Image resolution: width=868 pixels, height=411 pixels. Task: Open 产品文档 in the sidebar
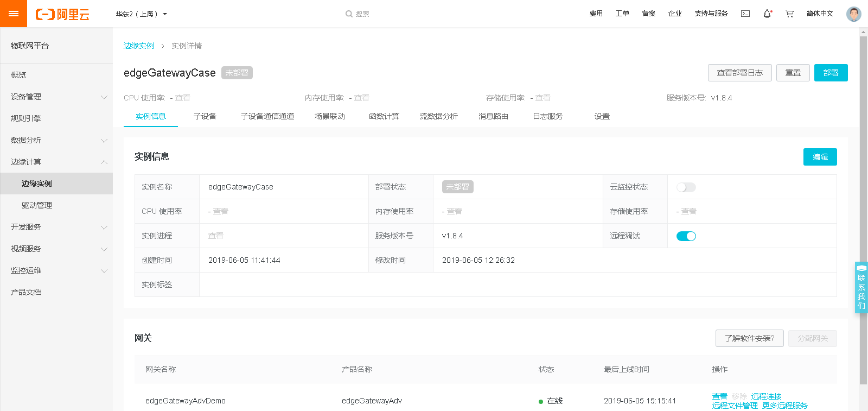point(56,292)
